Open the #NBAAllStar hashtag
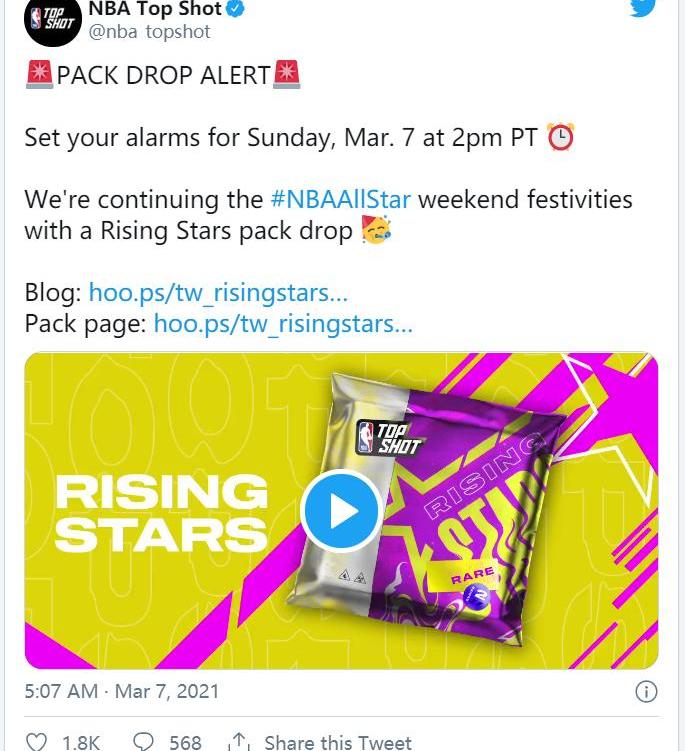This screenshot has width=685, height=751. click(x=341, y=199)
